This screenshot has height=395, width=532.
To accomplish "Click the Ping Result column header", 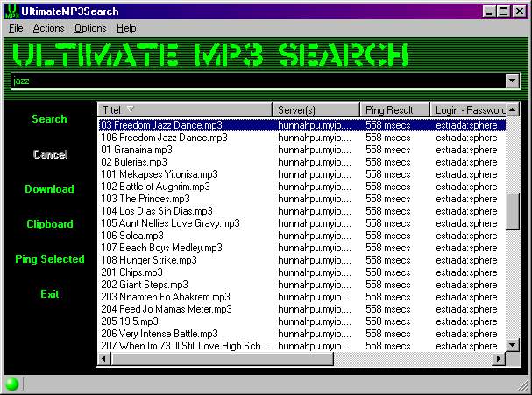I will coord(394,109).
